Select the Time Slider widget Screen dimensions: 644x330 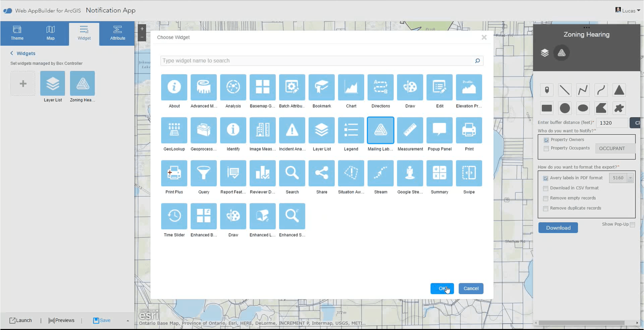(174, 216)
